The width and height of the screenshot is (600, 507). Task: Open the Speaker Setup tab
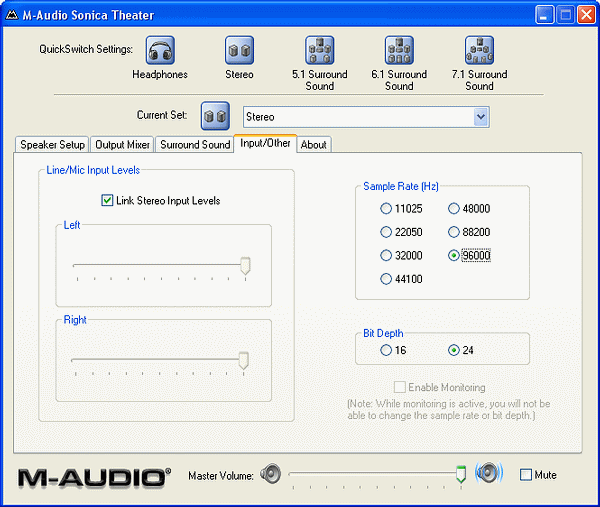pyautogui.click(x=52, y=145)
